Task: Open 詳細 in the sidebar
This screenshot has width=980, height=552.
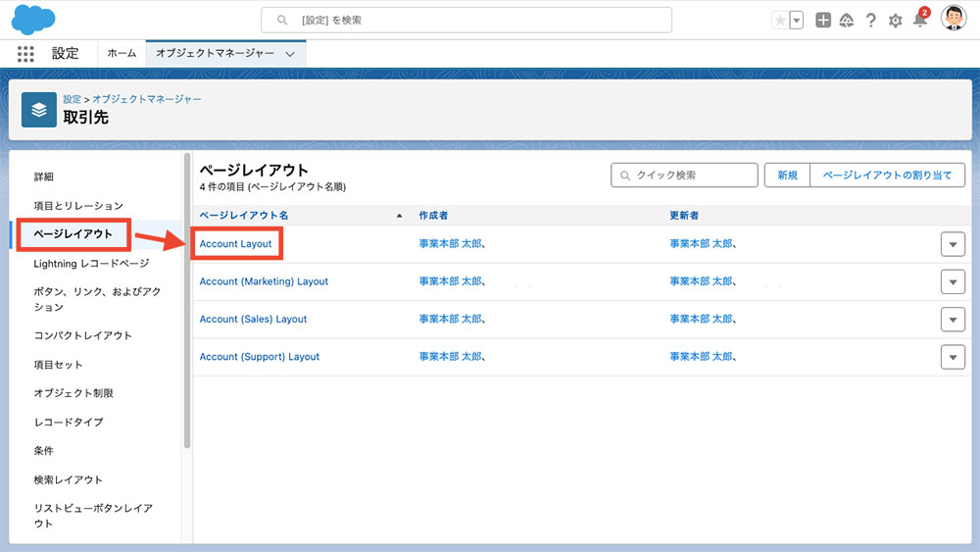Action: [x=44, y=176]
